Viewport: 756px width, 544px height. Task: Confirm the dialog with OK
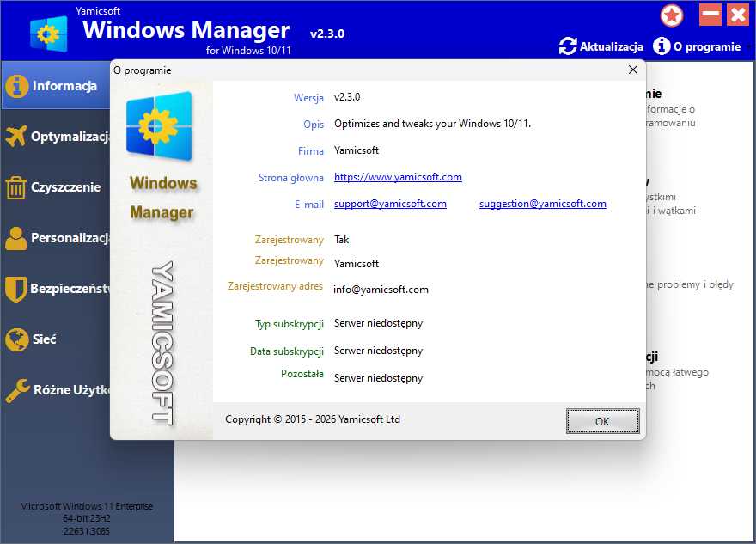tap(603, 421)
